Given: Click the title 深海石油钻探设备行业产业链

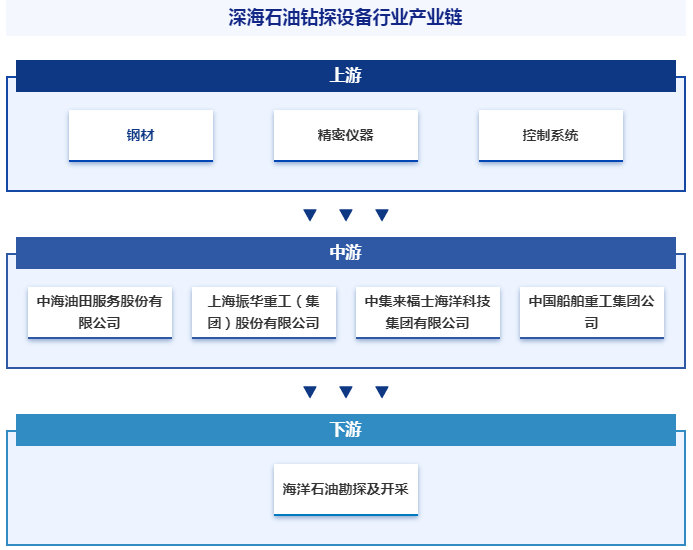Looking at the screenshot, I should [x=346, y=18].
